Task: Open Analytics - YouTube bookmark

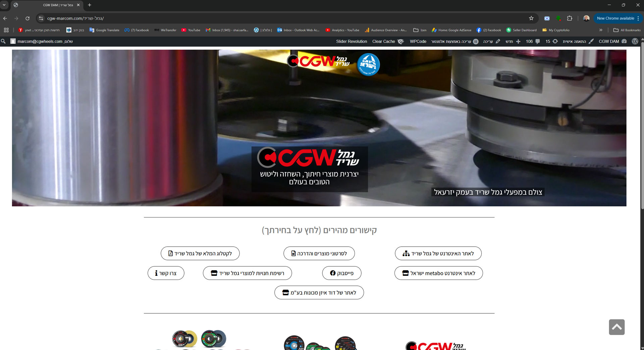Action: [342, 30]
